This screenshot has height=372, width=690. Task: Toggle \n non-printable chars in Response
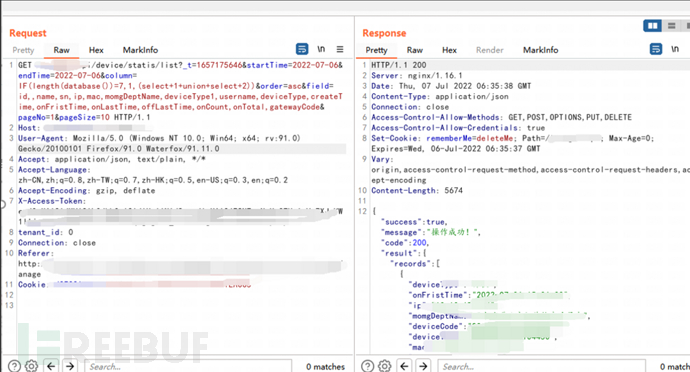pyautogui.click(x=675, y=49)
